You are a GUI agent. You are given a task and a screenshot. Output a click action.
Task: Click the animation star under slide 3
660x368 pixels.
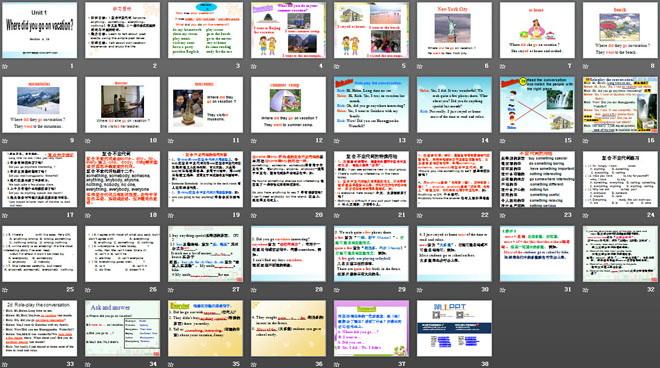(170, 66)
